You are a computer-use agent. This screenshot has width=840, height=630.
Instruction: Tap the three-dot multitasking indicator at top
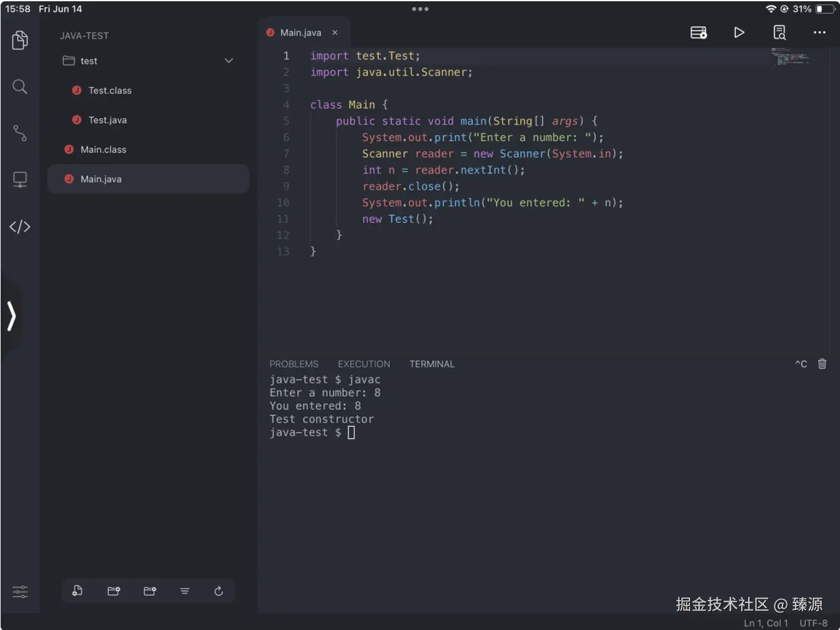pos(420,9)
